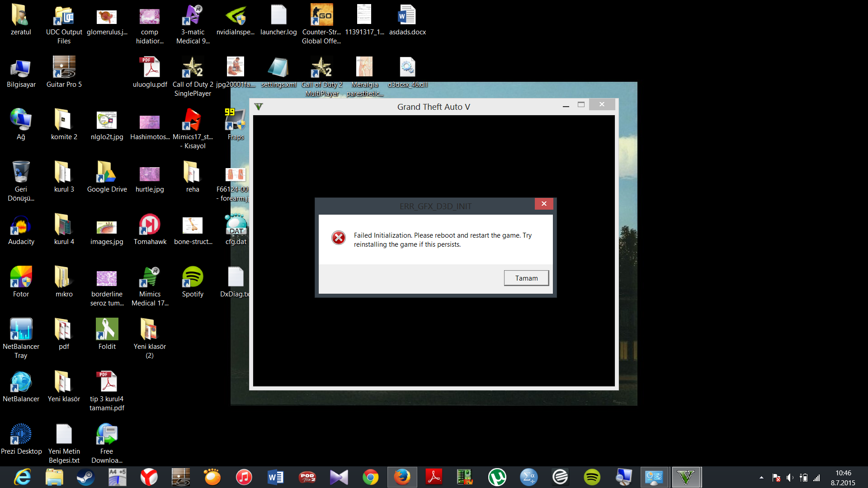
Task: Click the Tamam button in error dialog
Action: point(526,278)
